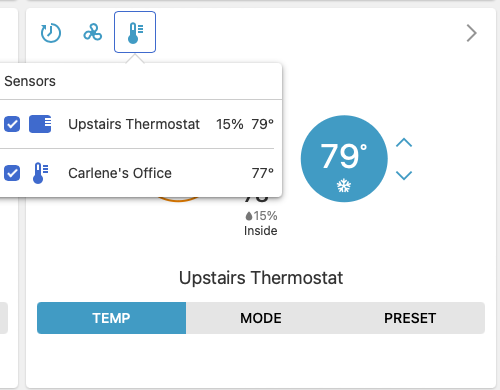The width and height of the screenshot is (500, 390).
Task: Select the TEMP tab
Action: tap(111, 318)
